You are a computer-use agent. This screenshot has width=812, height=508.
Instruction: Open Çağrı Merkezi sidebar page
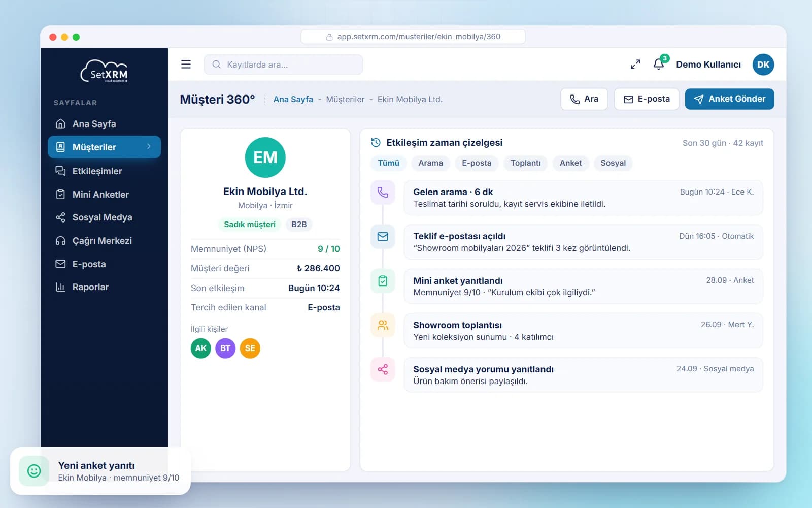point(105,241)
